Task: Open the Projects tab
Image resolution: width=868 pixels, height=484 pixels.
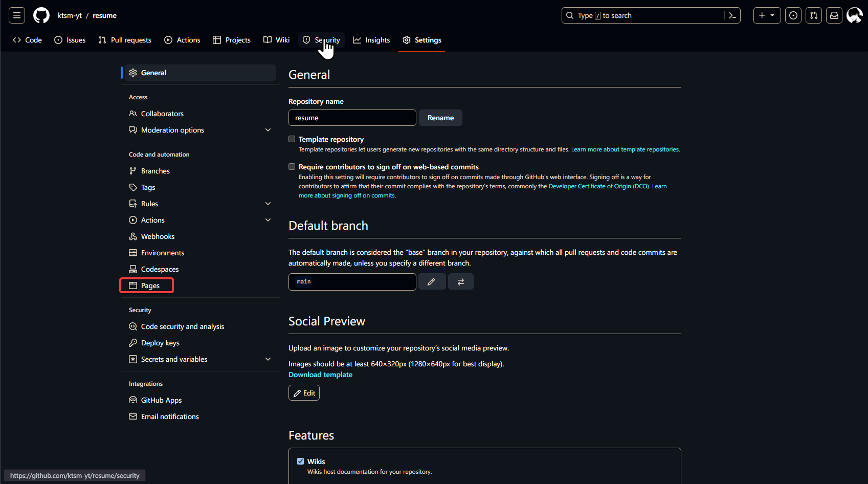Action: pyautogui.click(x=232, y=40)
